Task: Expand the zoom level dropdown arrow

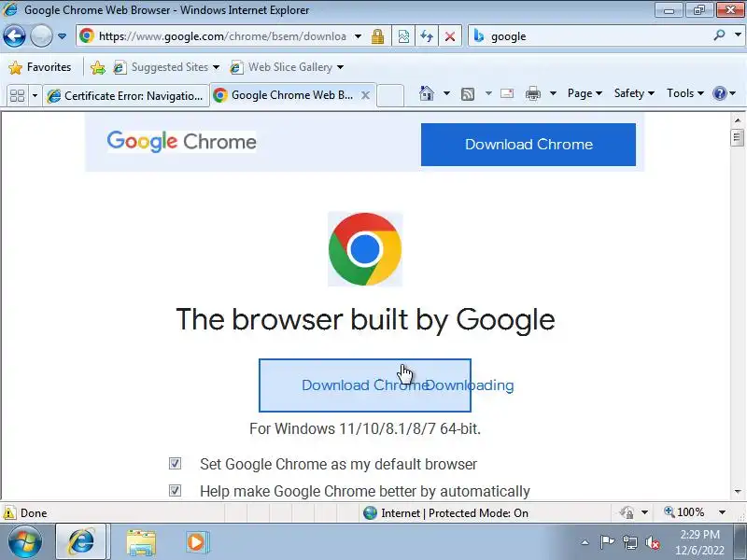Action: point(722,512)
